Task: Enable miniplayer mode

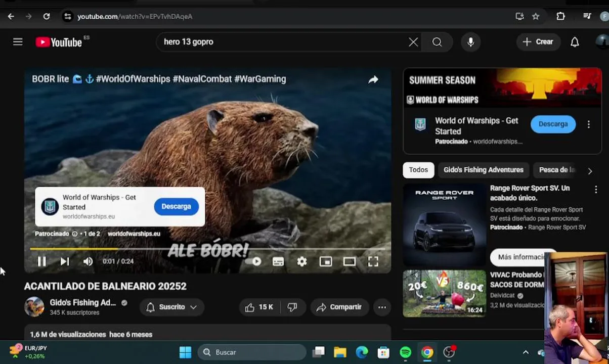Action: [326, 261]
